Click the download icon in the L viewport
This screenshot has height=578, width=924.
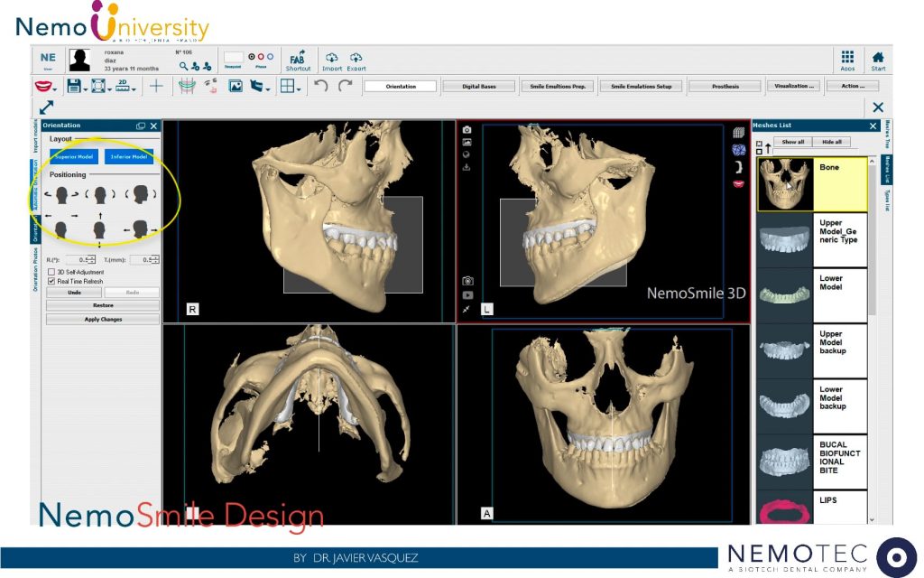(x=467, y=167)
